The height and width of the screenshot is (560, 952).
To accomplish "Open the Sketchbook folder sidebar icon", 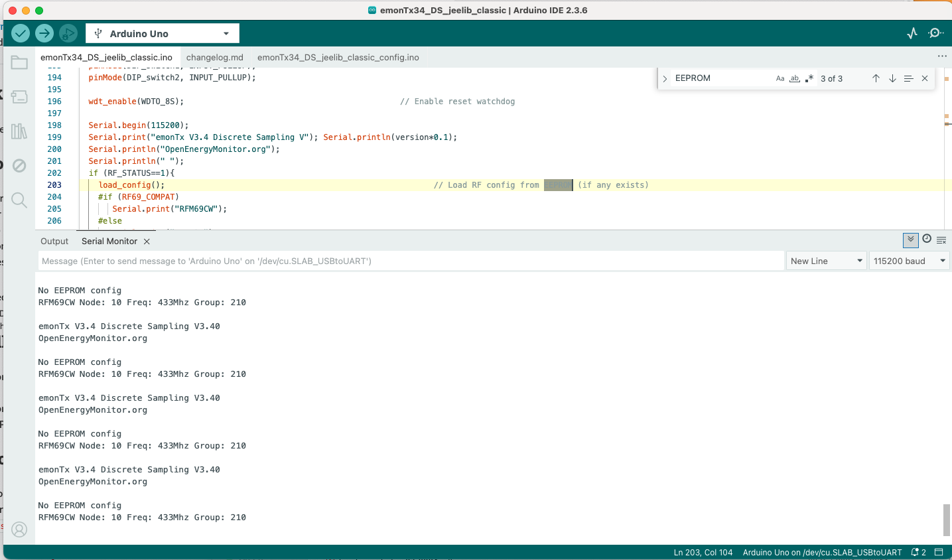I will click(19, 63).
